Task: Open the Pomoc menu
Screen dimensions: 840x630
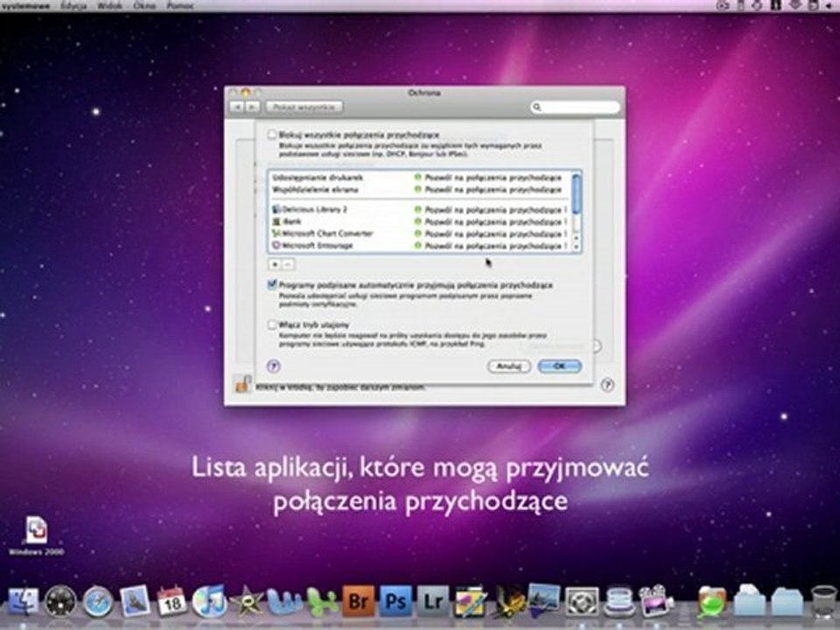Action: click(x=180, y=6)
